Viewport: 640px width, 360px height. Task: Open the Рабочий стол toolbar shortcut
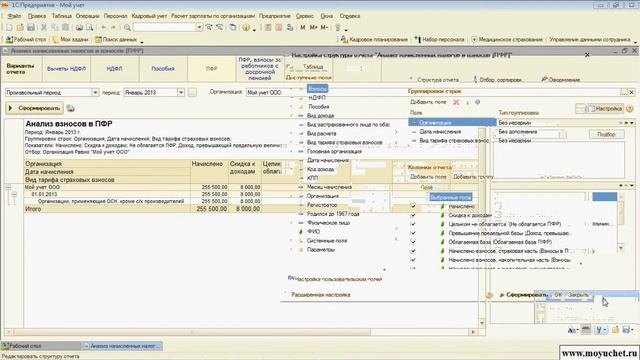click(27, 40)
